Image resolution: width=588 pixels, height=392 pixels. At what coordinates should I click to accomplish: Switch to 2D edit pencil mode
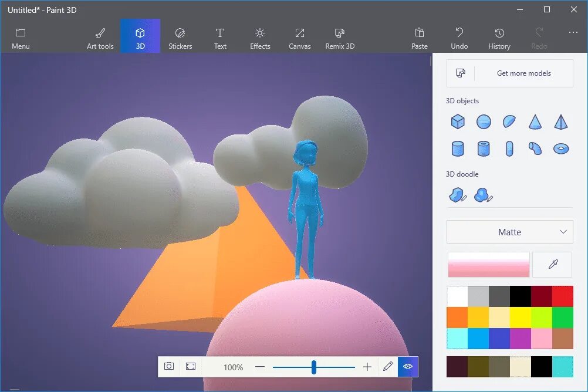tap(388, 367)
